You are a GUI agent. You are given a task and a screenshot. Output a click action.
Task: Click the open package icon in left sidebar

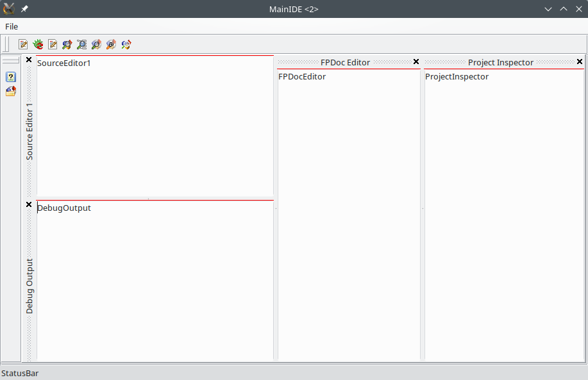point(11,91)
